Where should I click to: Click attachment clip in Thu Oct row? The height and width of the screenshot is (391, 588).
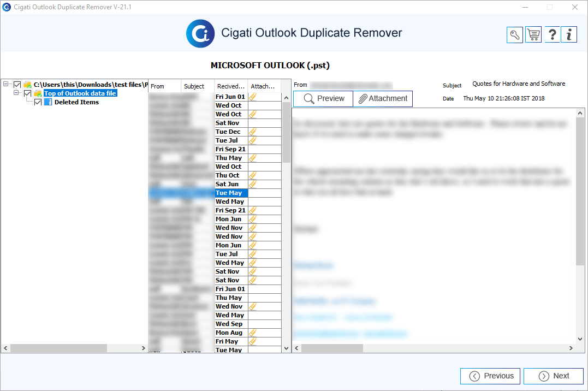(x=253, y=175)
